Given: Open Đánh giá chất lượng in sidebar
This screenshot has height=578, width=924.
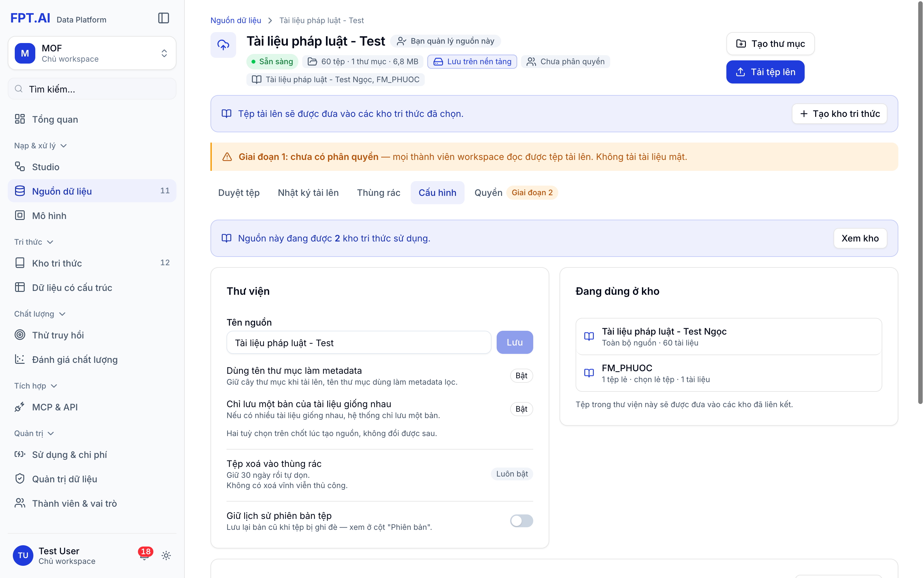Looking at the screenshot, I should click(x=92, y=359).
